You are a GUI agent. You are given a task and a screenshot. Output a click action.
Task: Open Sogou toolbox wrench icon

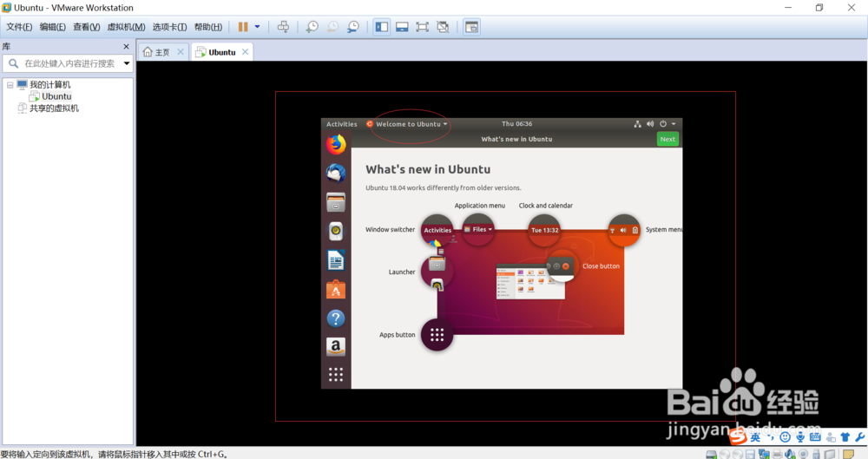(x=859, y=437)
